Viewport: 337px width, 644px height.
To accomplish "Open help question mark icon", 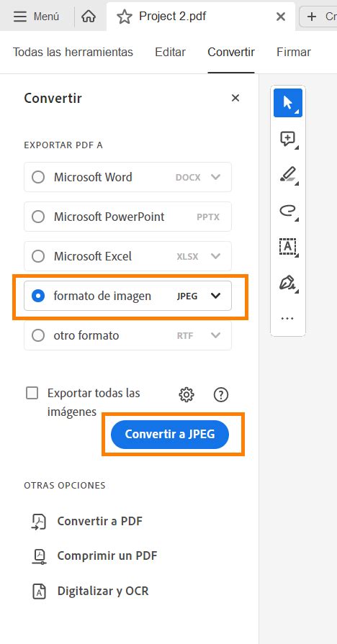I will (221, 395).
